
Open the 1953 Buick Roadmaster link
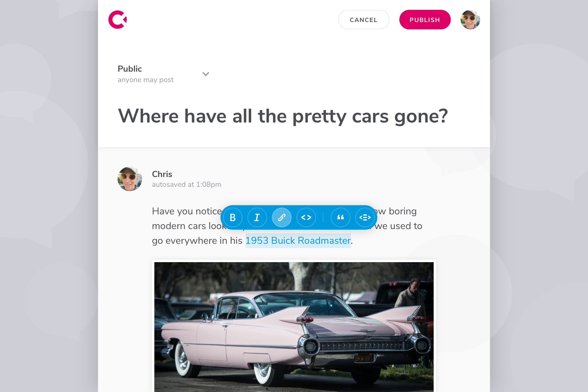[298, 241]
